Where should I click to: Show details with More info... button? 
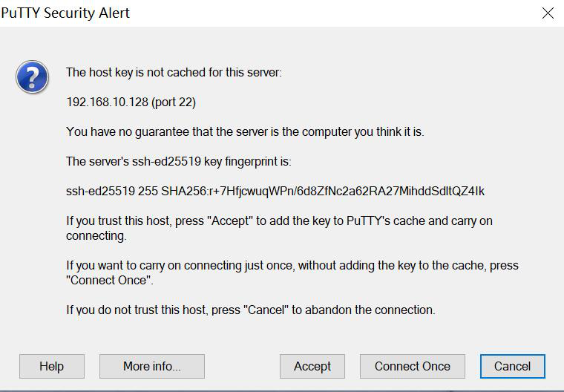(152, 366)
